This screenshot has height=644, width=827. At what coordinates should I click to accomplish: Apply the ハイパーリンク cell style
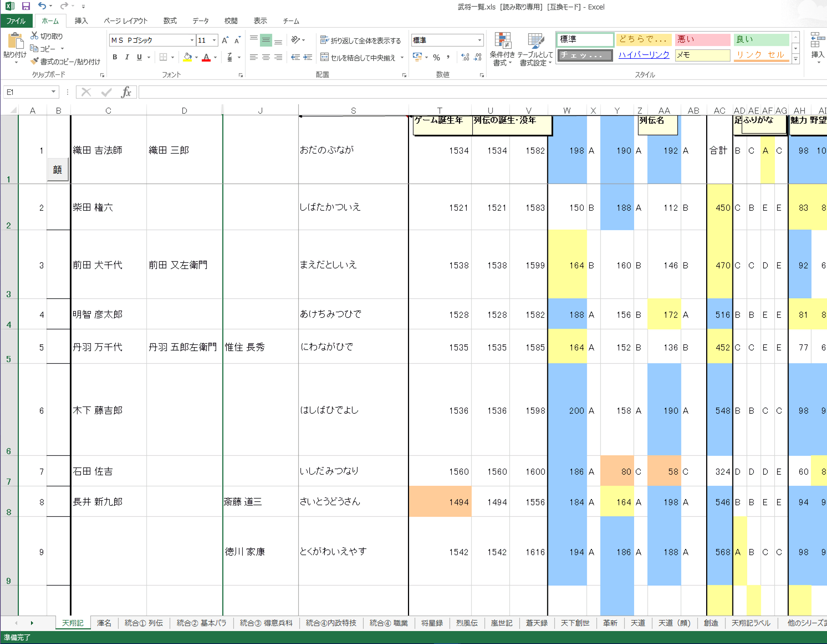(x=644, y=55)
